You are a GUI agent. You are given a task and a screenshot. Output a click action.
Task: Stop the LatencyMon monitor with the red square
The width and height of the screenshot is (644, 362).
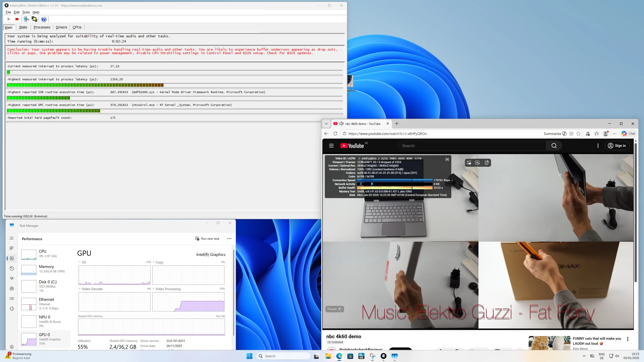[x=17, y=19]
